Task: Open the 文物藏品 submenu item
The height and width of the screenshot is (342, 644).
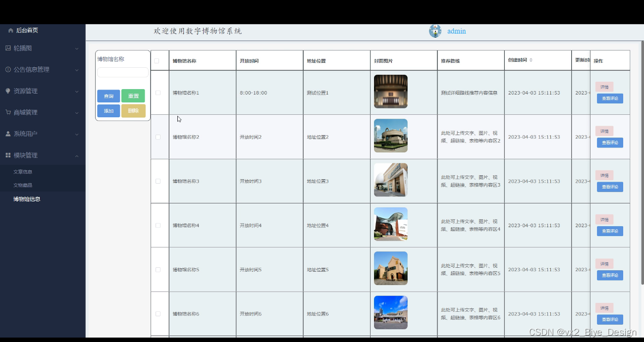Action: [23, 185]
